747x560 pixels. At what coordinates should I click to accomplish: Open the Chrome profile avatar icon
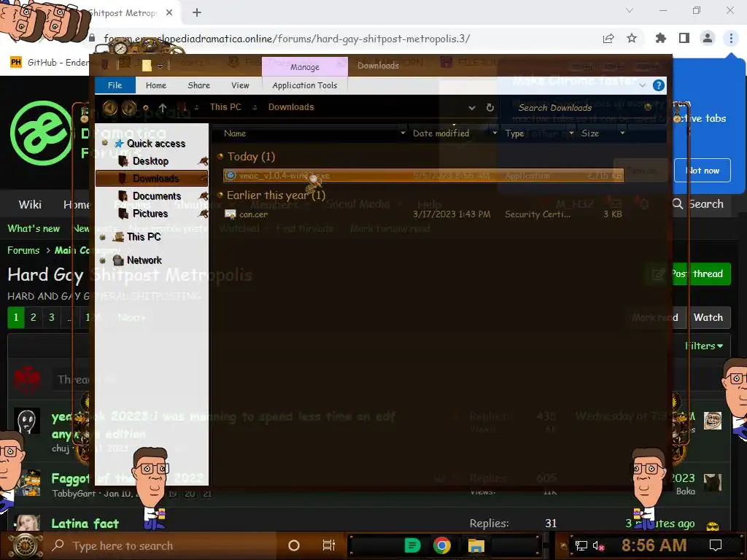pos(708,38)
